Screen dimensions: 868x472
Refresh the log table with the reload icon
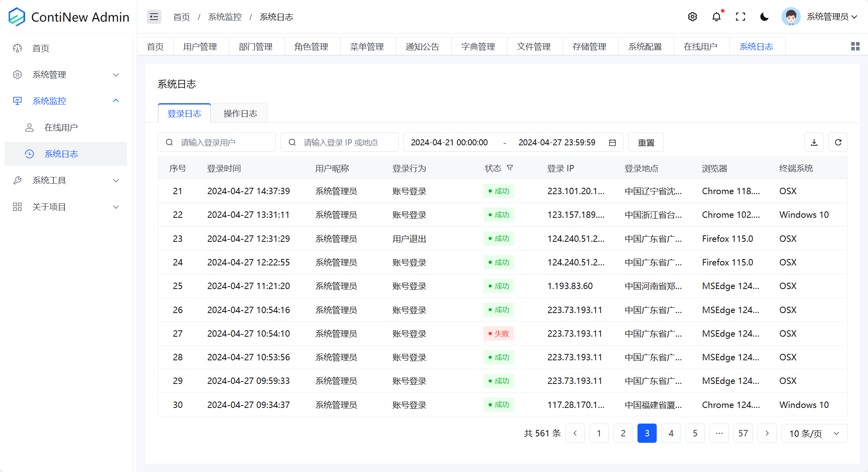838,142
